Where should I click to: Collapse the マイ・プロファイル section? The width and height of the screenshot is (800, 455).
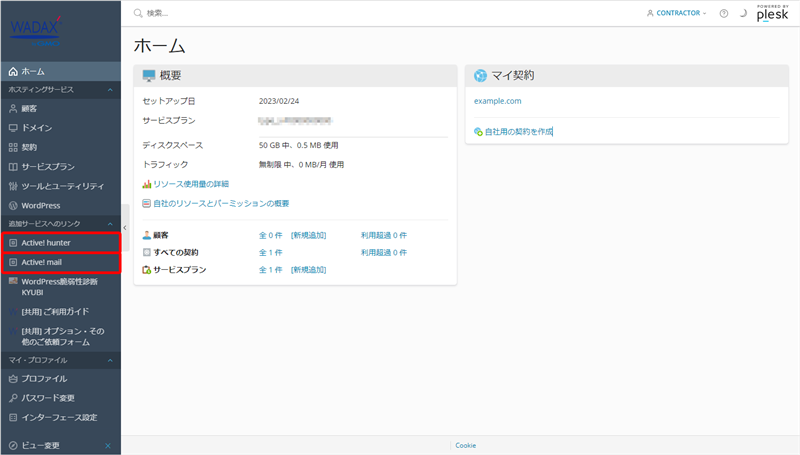tap(109, 359)
